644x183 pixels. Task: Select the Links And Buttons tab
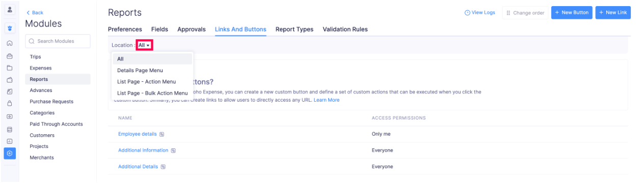coord(240,29)
